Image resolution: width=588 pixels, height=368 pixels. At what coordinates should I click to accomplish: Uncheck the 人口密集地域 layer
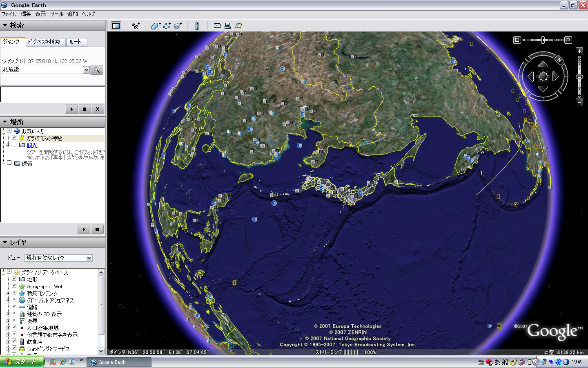point(14,328)
